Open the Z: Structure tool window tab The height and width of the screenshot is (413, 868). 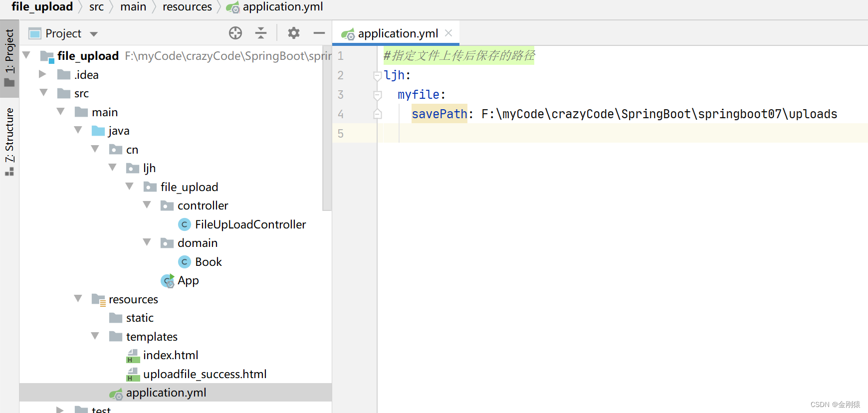(x=9, y=142)
